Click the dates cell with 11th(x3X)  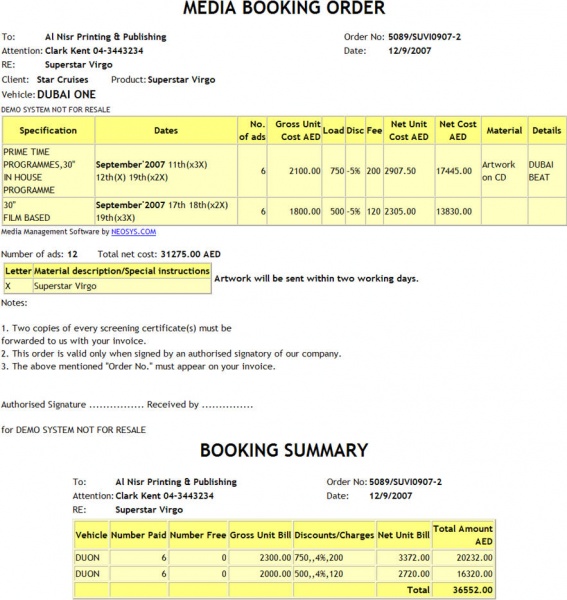[166, 171]
